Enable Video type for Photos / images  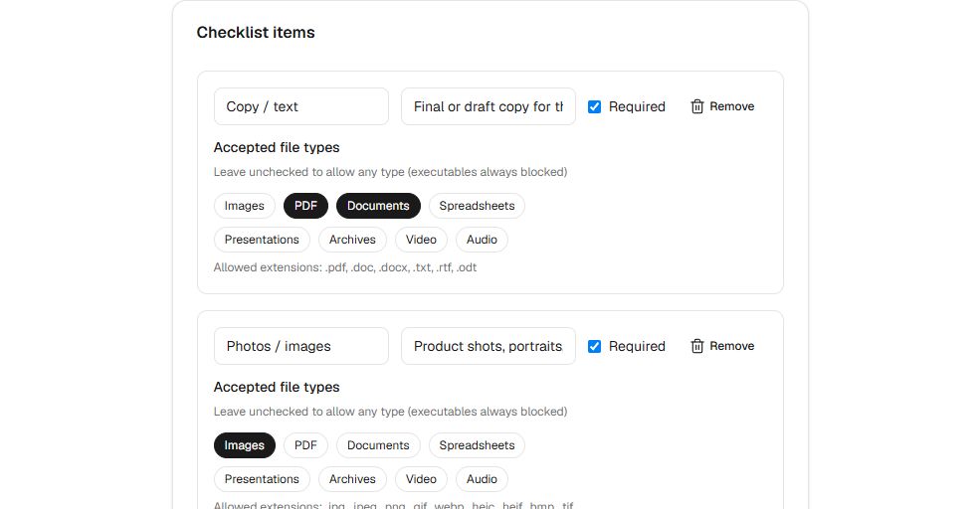pyautogui.click(x=421, y=479)
